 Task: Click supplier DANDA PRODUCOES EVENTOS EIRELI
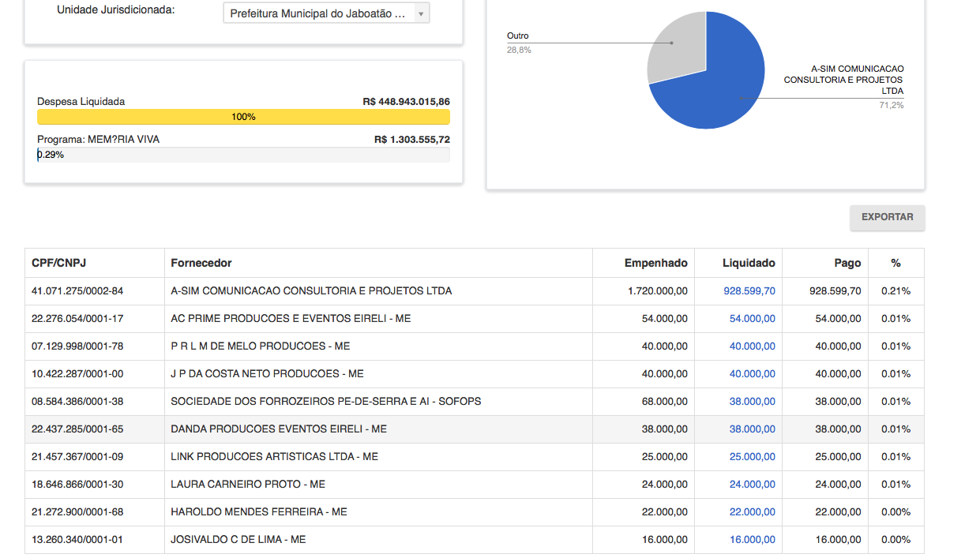[x=279, y=429]
